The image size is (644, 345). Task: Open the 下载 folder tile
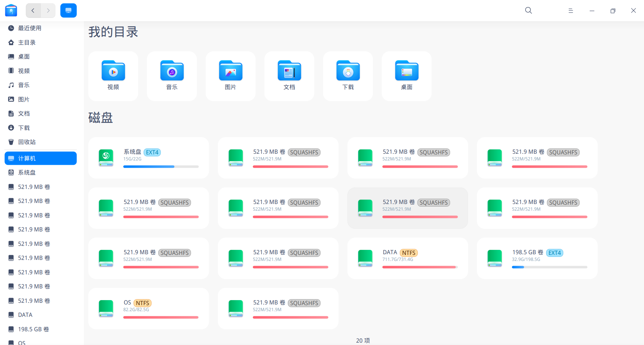tap(348, 76)
